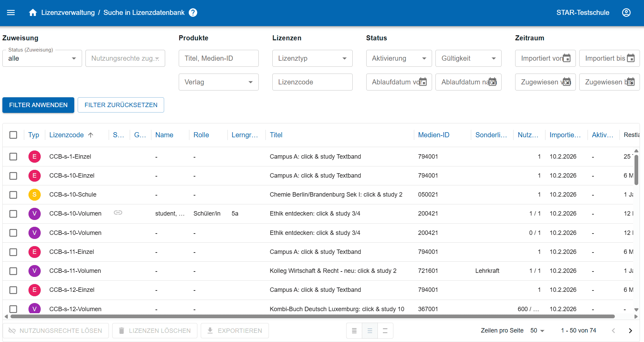The height and width of the screenshot is (342, 644).
Task: Click the horizontal table scrollbar
Action: coord(312,317)
